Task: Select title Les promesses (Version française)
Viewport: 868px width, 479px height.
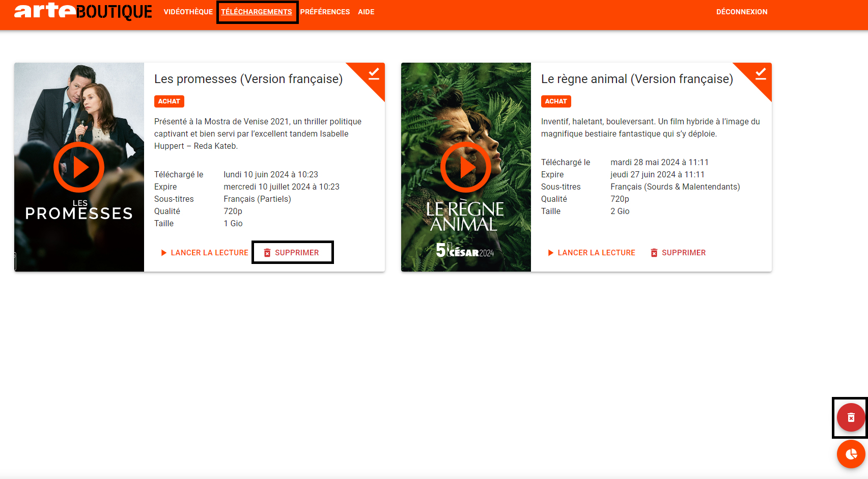Action: coord(248,79)
